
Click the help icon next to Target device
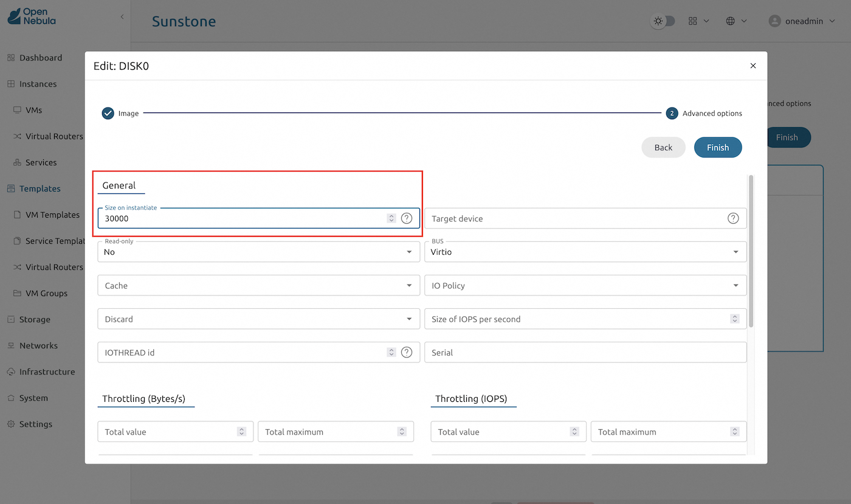click(x=733, y=218)
